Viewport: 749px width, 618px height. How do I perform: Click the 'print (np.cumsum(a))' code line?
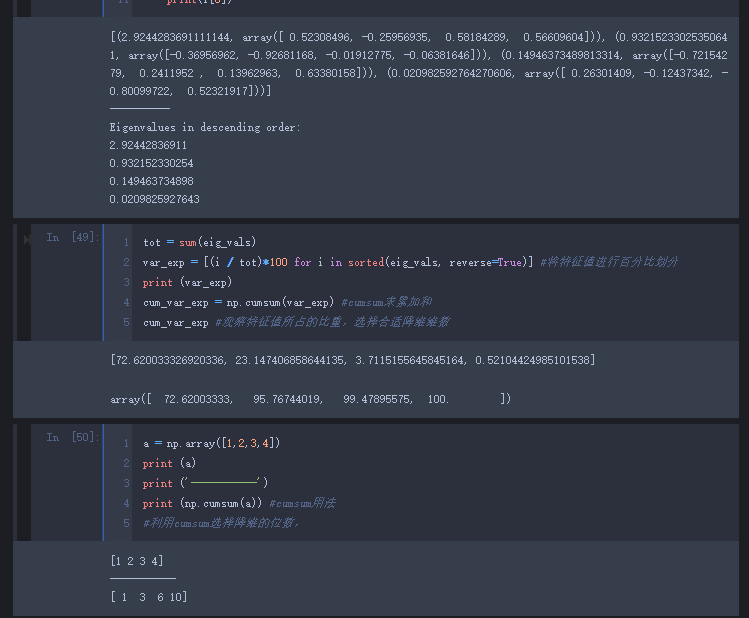(202, 503)
